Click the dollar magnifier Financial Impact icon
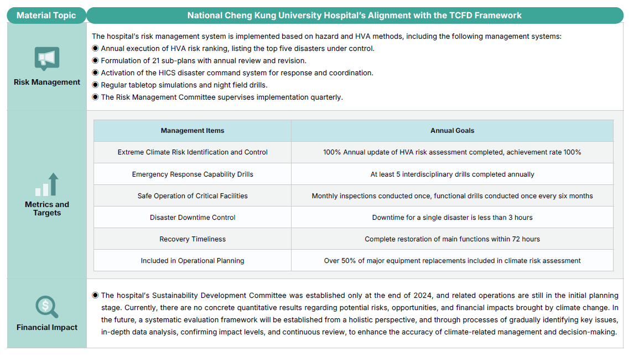Viewport: 644px width, 361px height. (x=46, y=307)
